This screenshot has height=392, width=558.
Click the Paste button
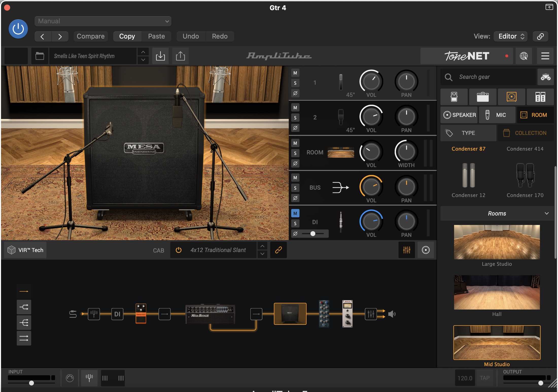[156, 37]
